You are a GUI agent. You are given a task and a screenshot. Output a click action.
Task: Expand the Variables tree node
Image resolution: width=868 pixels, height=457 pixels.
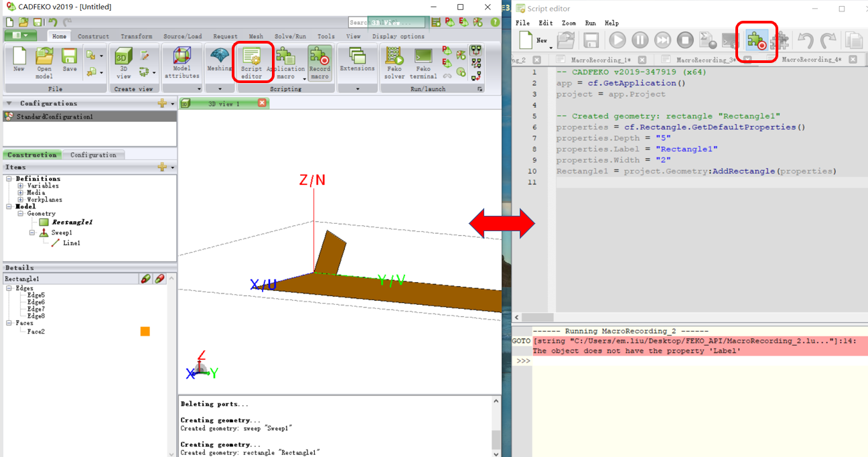21,186
